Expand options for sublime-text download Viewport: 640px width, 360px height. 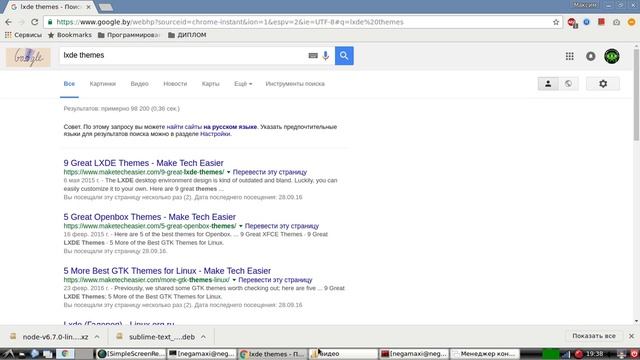(203, 337)
